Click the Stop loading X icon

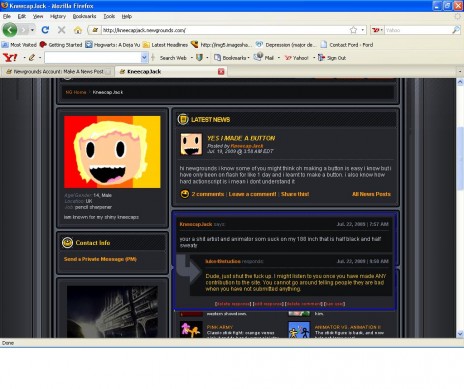pos(61,30)
